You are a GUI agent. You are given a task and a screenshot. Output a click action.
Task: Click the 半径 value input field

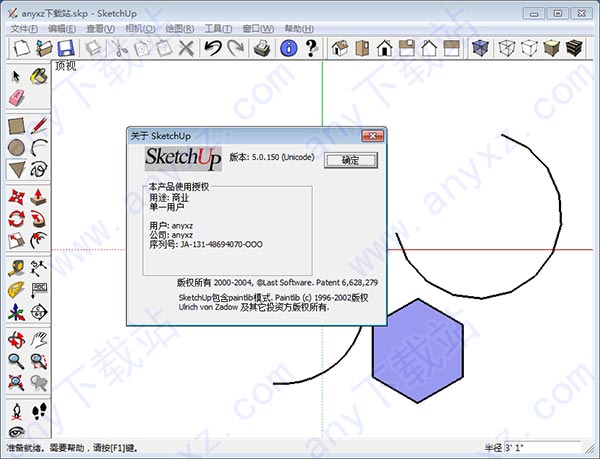[543, 447]
